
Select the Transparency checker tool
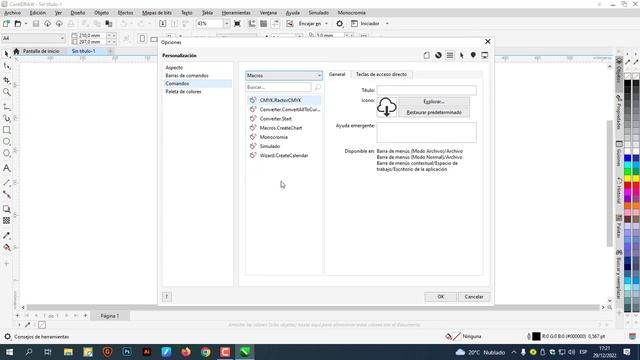[7, 220]
